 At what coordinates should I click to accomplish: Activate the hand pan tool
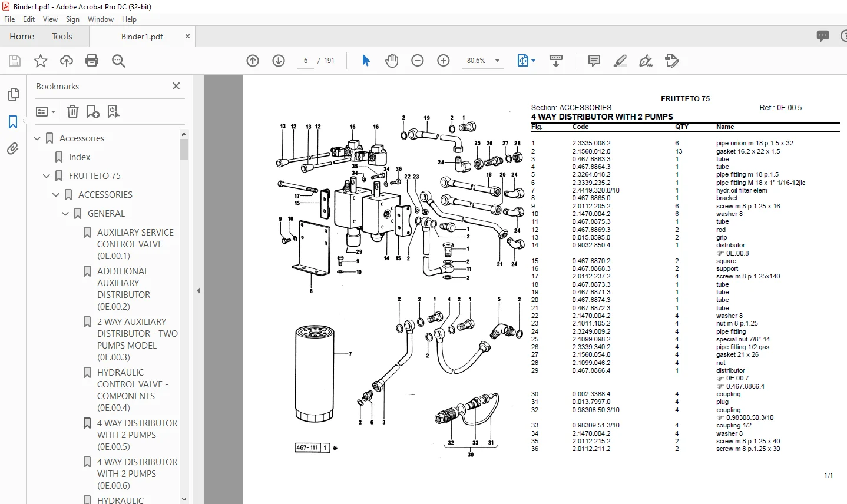[392, 61]
